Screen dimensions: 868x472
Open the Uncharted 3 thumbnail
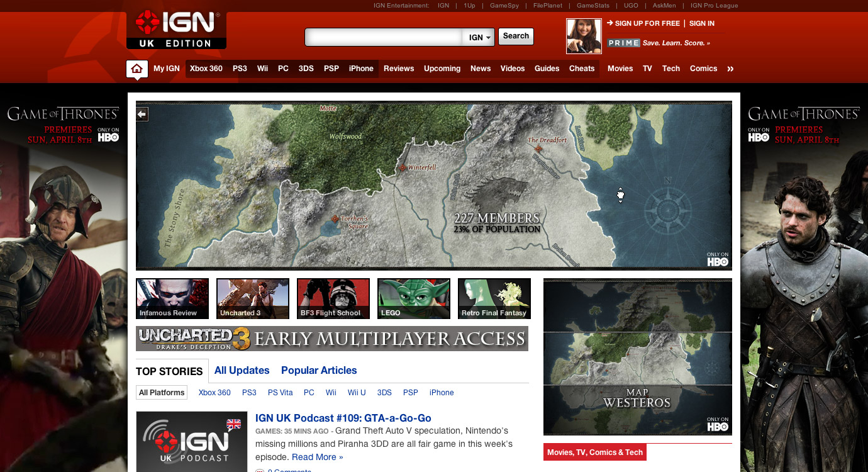253,299
